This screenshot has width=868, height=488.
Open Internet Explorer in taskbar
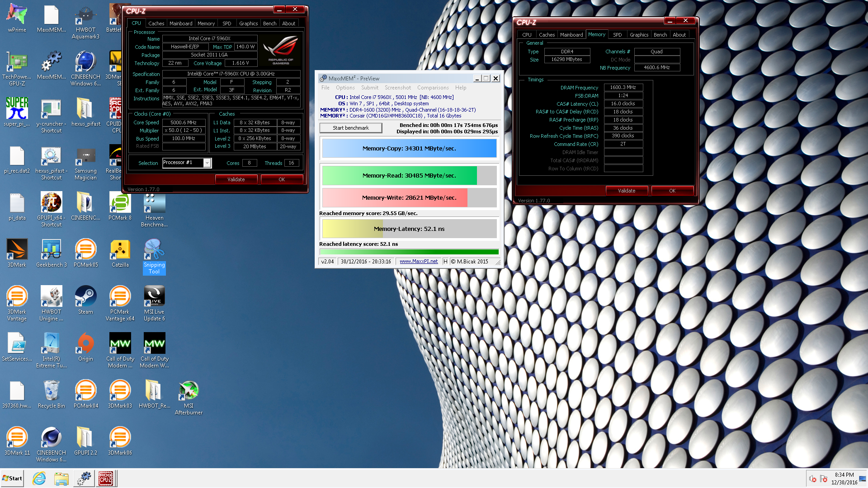39,479
